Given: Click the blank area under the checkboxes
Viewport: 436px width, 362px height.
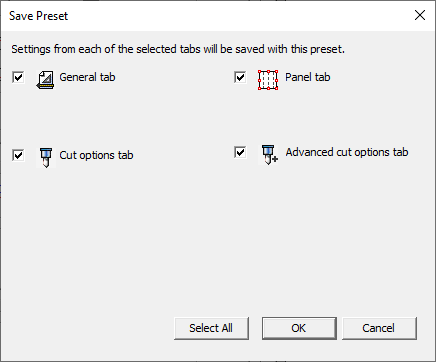Looking at the screenshot, I should [x=217, y=240].
